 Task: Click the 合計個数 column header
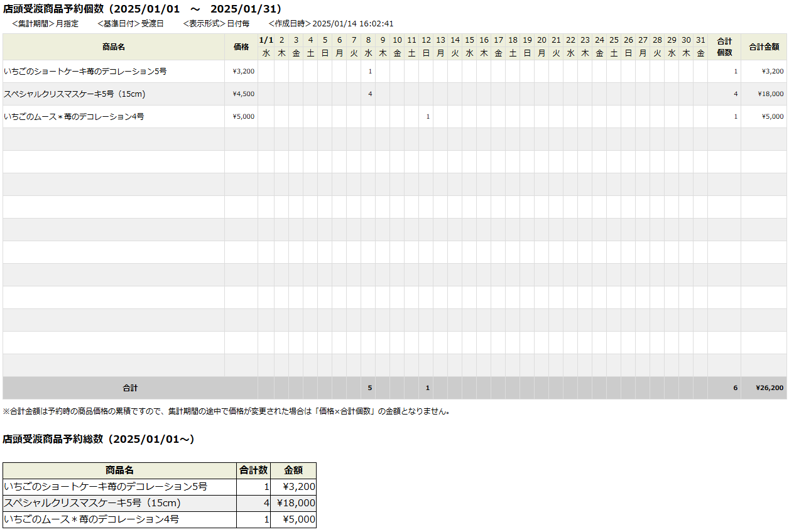point(724,47)
